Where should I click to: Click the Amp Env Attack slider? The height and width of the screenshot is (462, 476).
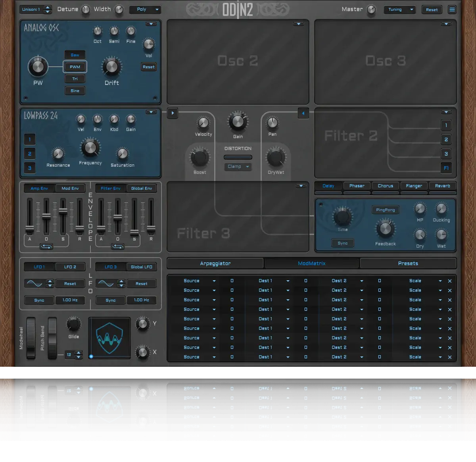pos(30,217)
